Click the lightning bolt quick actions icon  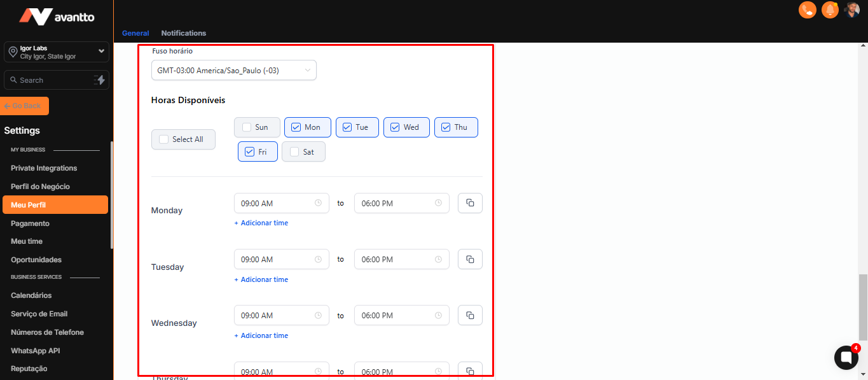click(x=100, y=80)
